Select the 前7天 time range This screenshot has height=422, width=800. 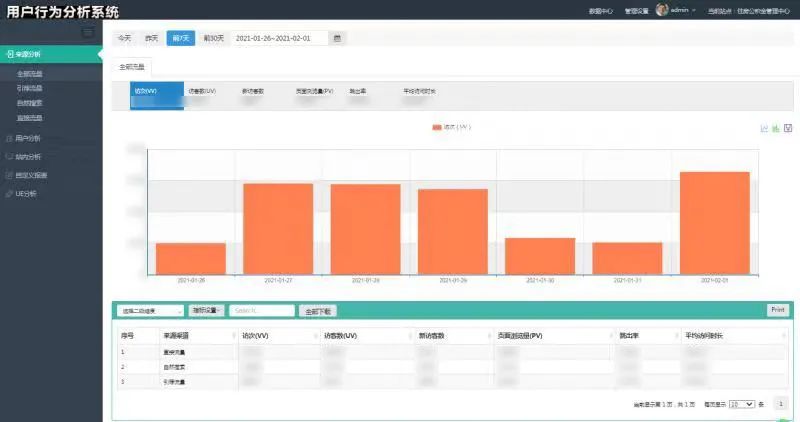(180, 38)
